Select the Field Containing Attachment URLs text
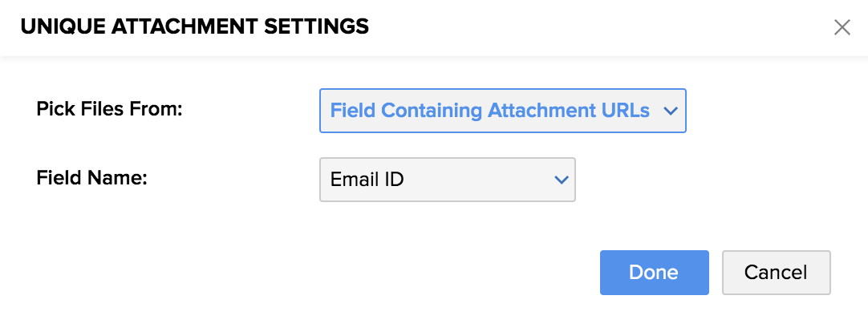 [x=489, y=111]
